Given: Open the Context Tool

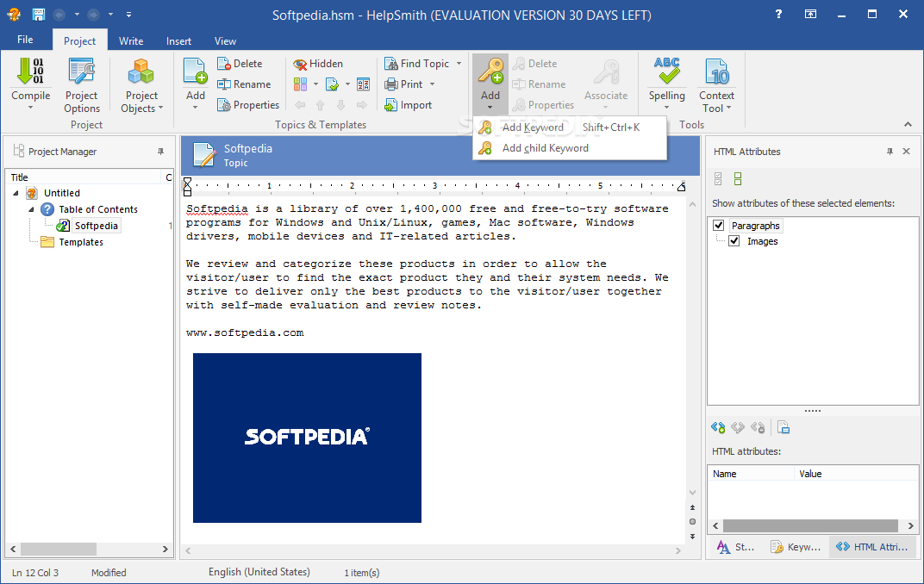Looking at the screenshot, I should tap(716, 85).
